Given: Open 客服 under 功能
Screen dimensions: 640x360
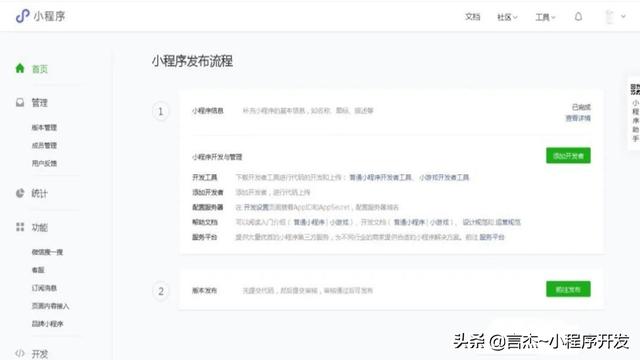Looking at the screenshot, I should [x=38, y=270].
